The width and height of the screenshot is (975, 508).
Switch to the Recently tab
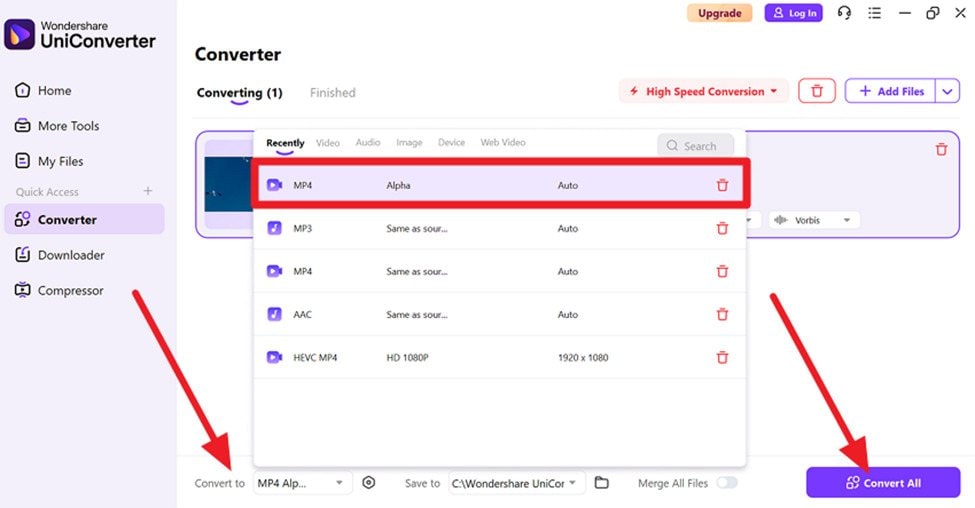(x=285, y=143)
